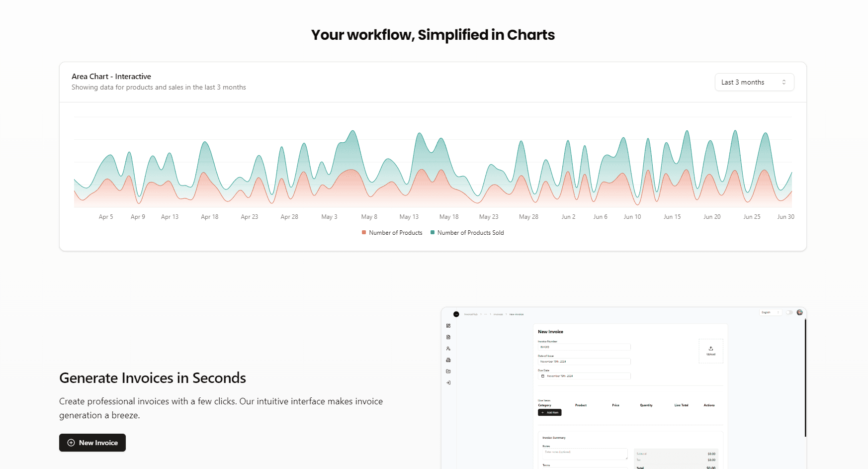Click the 'New Invoice' title in preview
The height and width of the screenshot is (469, 868).
pos(550,332)
